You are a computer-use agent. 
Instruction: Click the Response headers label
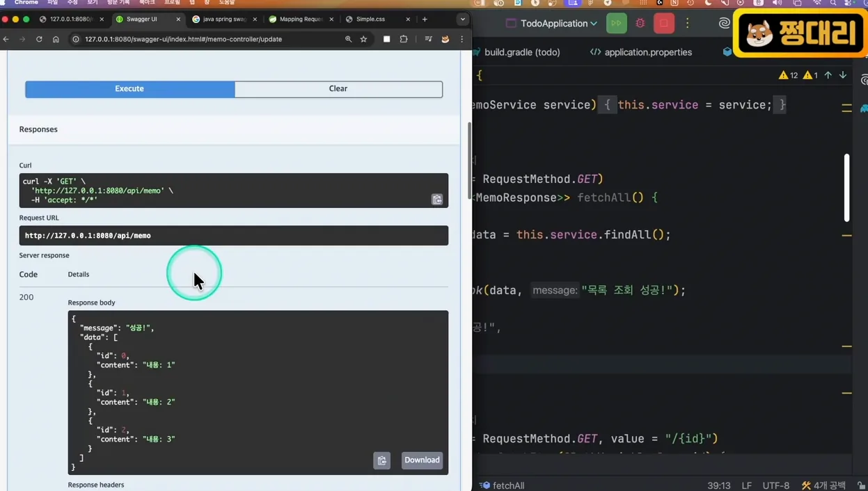tap(96, 485)
